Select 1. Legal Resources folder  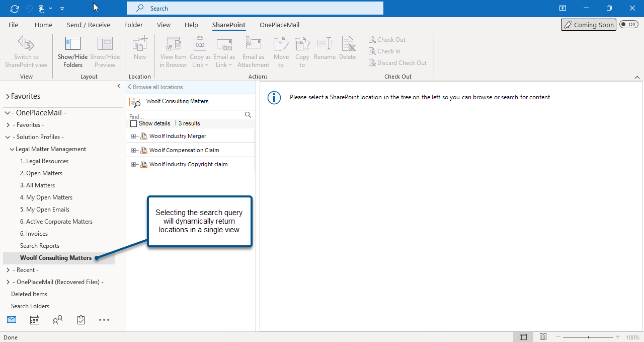pyautogui.click(x=44, y=161)
